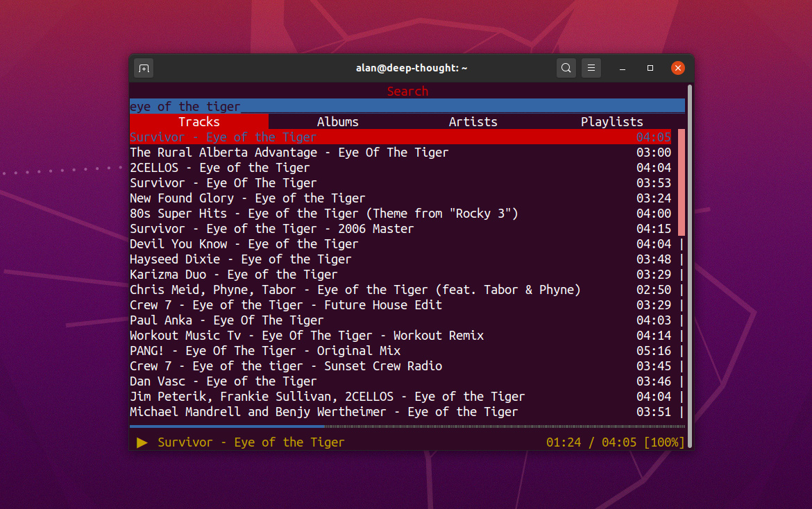This screenshot has width=812, height=509.
Task: Select The Rural Alberta Advantage track
Action: coord(400,153)
